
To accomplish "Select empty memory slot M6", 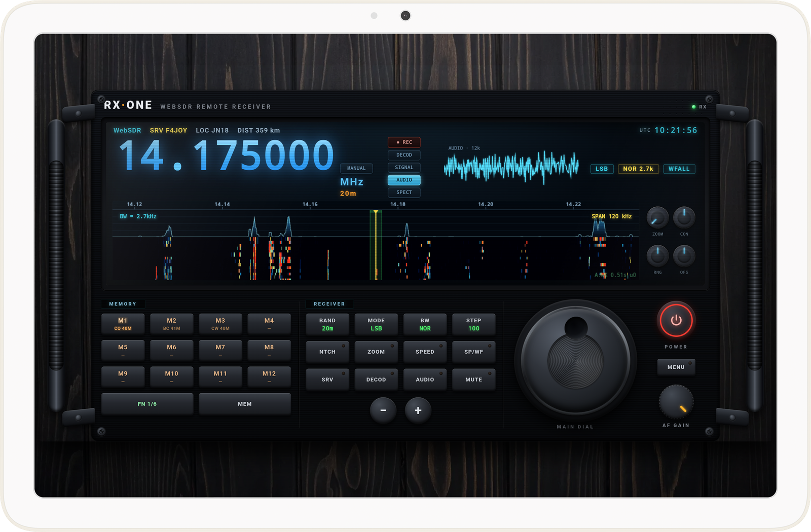I will coord(171,350).
